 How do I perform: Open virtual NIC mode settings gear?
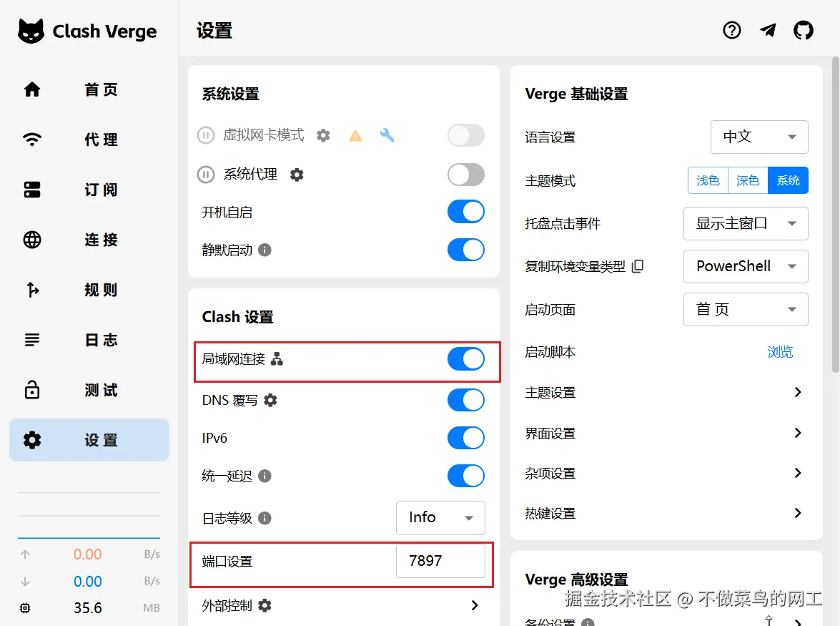[323, 135]
